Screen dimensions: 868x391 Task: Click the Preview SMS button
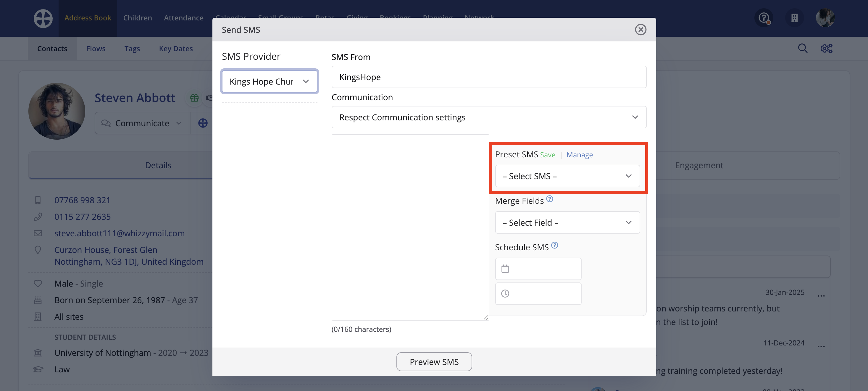tap(434, 362)
